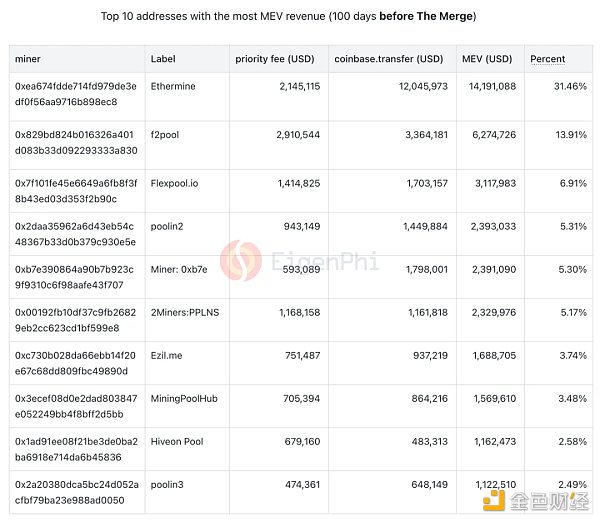Viewport: 600px width, 522px height.
Task: Select the miner column header
Action: [28, 59]
